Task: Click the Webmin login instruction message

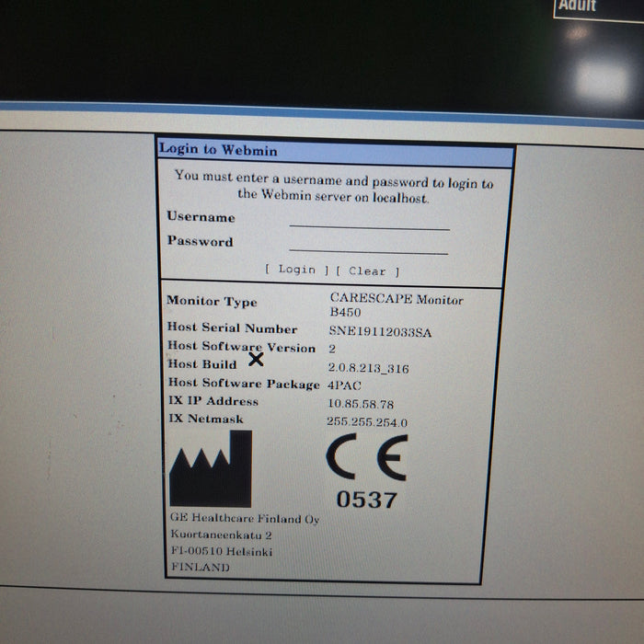Action: click(x=333, y=185)
